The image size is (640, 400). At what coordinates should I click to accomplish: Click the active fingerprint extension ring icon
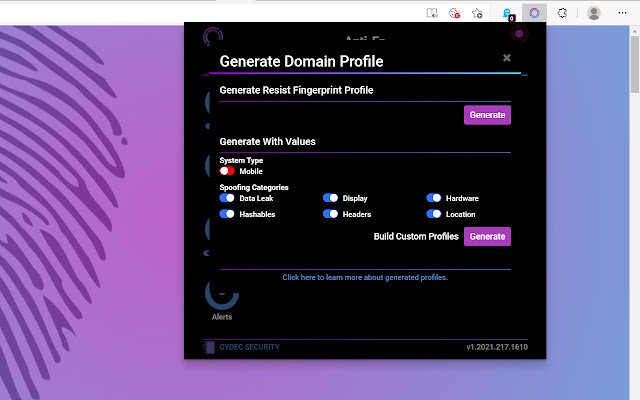pos(535,13)
